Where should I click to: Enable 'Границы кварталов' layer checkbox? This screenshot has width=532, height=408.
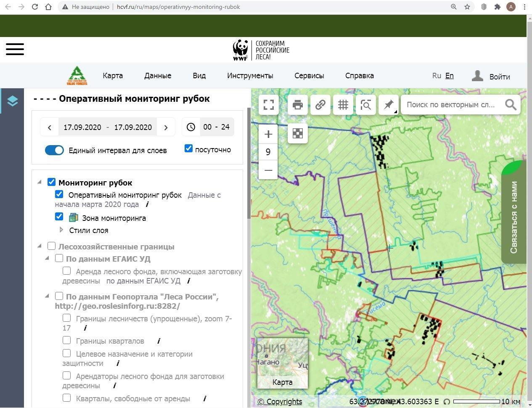[x=66, y=340]
